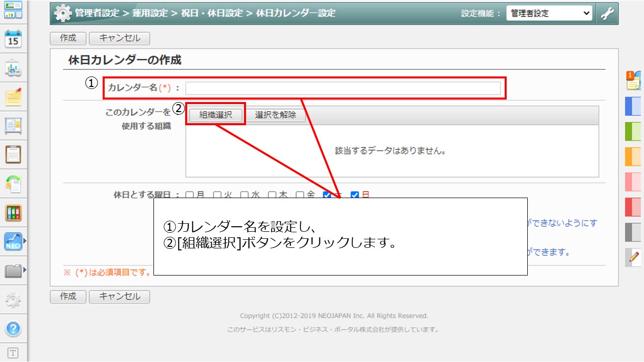Click the gear icon beside 管理者設定 breadcrumb
Image resolution: width=644 pixels, height=362 pixels.
point(63,14)
